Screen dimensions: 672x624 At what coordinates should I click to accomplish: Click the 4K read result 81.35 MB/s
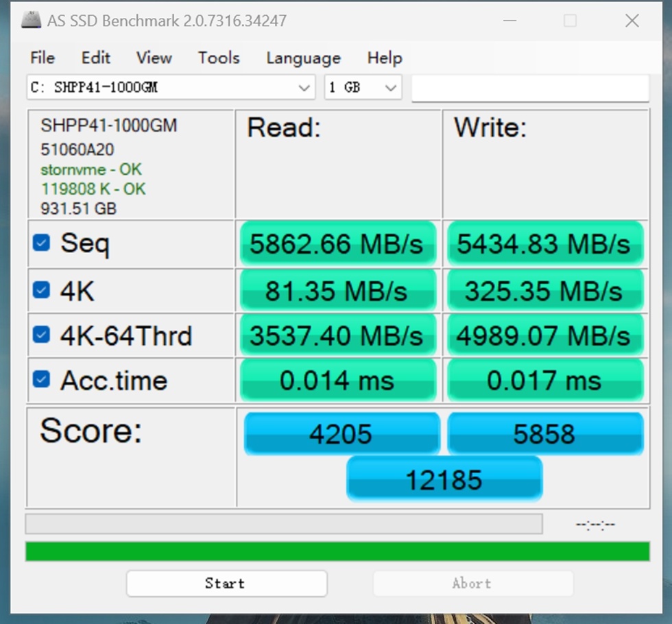point(337,291)
